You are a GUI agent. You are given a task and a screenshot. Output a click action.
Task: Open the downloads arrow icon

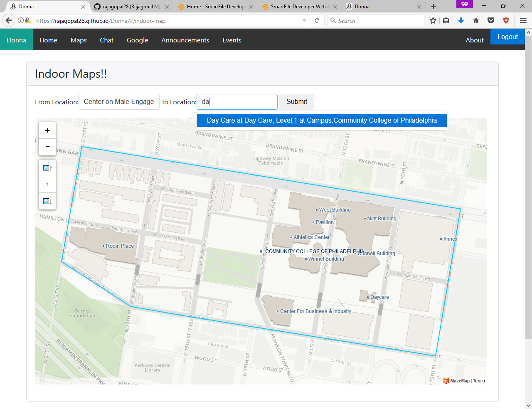click(x=461, y=20)
